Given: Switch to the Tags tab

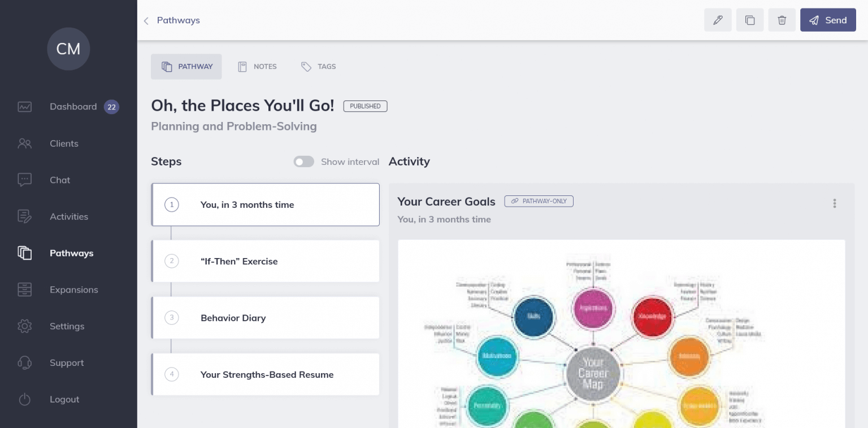Looking at the screenshot, I should pyautogui.click(x=318, y=66).
